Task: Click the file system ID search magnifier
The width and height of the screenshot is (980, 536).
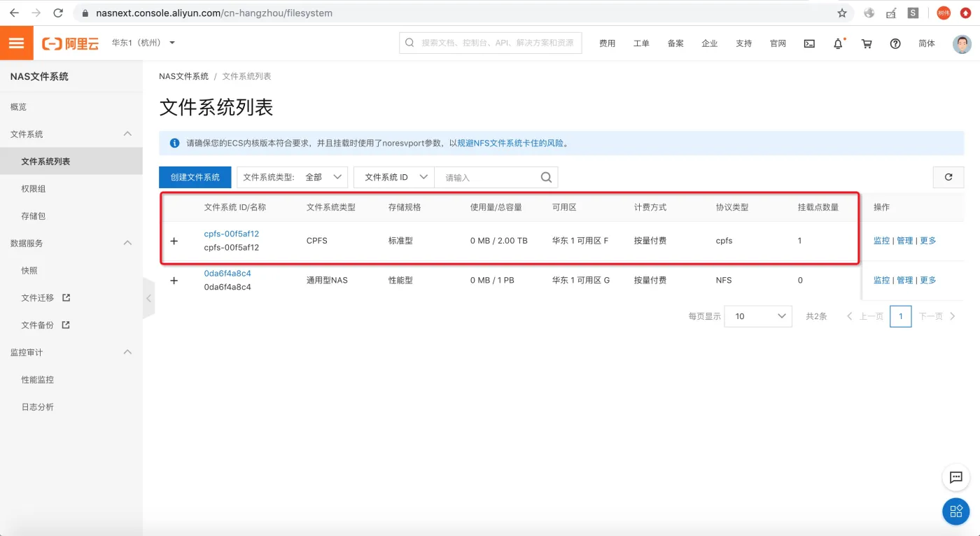Action: coord(547,177)
